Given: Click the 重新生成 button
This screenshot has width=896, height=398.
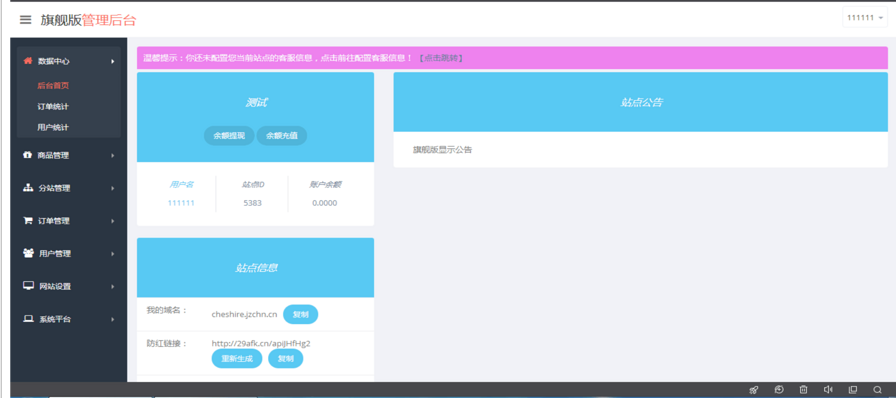Looking at the screenshot, I should click(x=237, y=359).
